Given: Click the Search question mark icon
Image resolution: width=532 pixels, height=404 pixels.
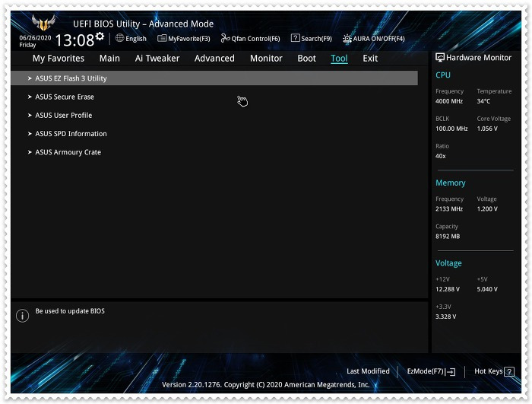Looking at the screenshot, I should [x=295, y=38].
